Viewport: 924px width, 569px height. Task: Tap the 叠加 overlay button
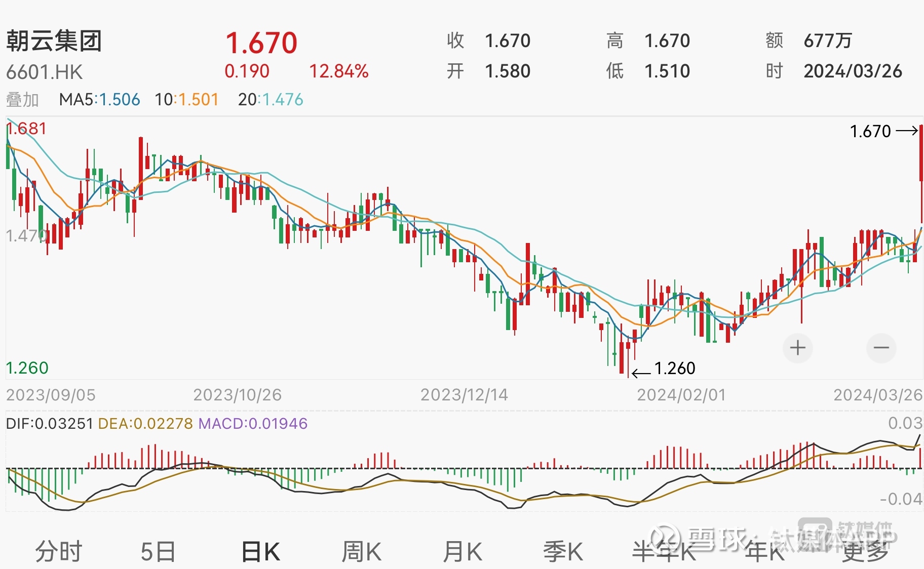(22, 100)
